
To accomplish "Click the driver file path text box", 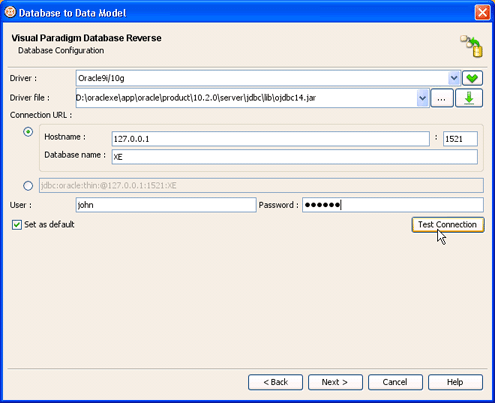I will 246,98.
